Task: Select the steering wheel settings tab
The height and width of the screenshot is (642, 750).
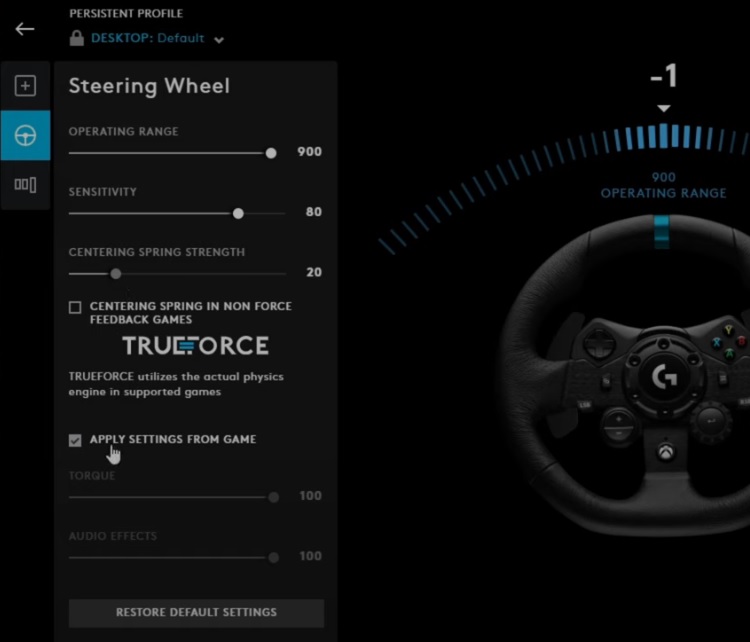Action: pos(25,135)
